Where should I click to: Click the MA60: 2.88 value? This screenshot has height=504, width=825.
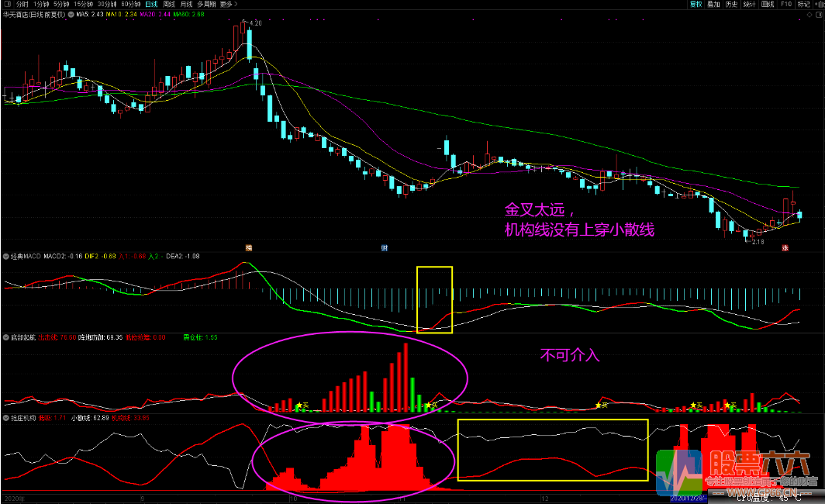click(188, 15)
